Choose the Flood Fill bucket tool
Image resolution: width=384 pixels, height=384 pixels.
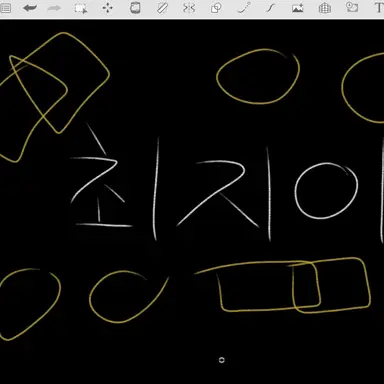135,8
